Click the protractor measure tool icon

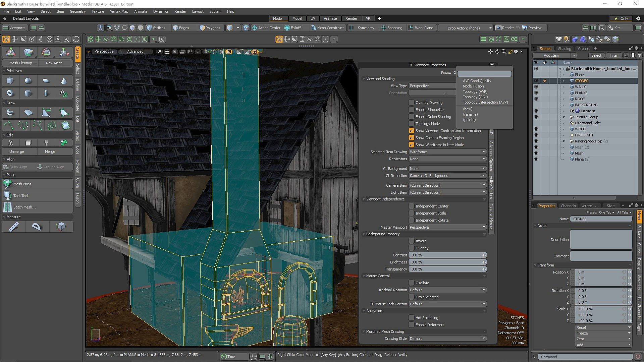click(x=36, y=227)
